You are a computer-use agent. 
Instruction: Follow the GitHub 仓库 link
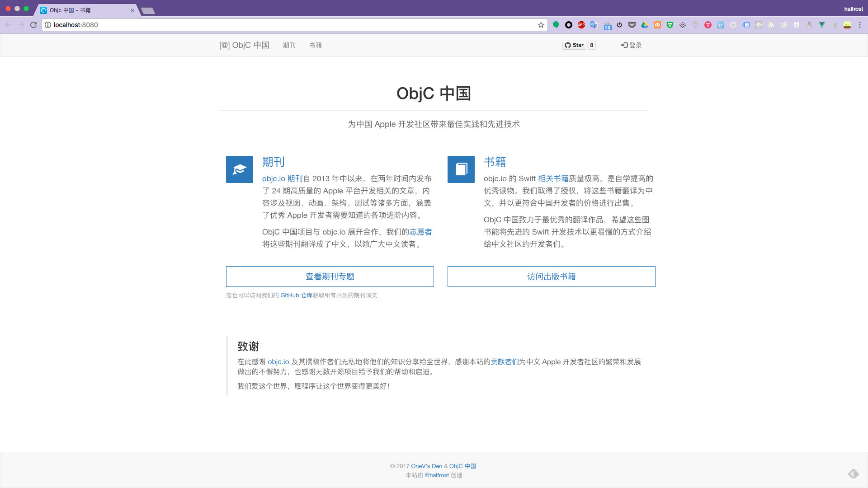[x=296, y=296]
